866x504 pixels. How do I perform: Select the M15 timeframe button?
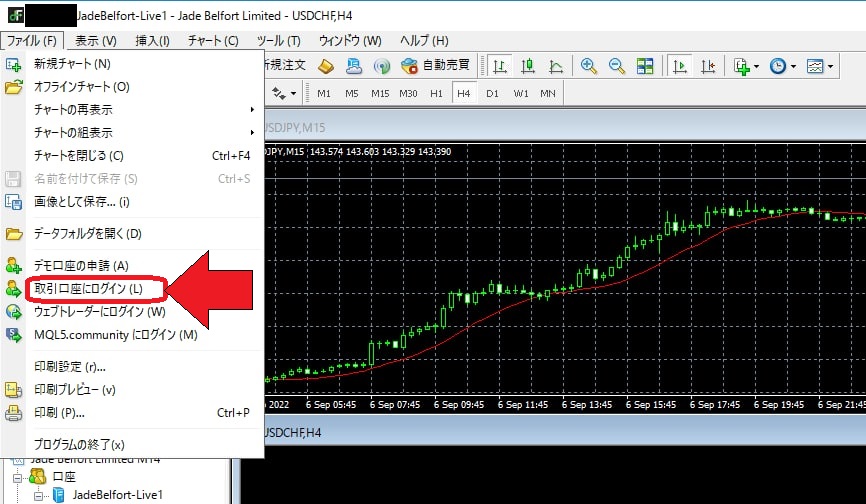(380, 93)
